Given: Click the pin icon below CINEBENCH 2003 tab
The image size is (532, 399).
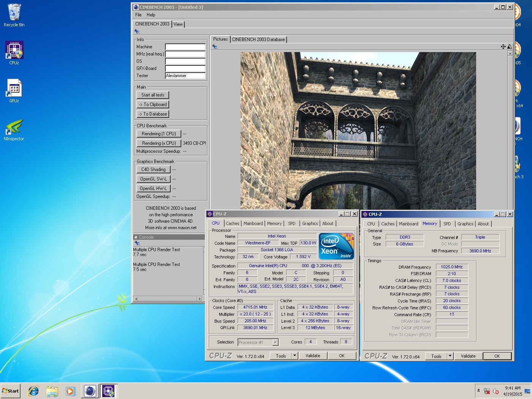Looking at the screenshot, I should [137, 32].
